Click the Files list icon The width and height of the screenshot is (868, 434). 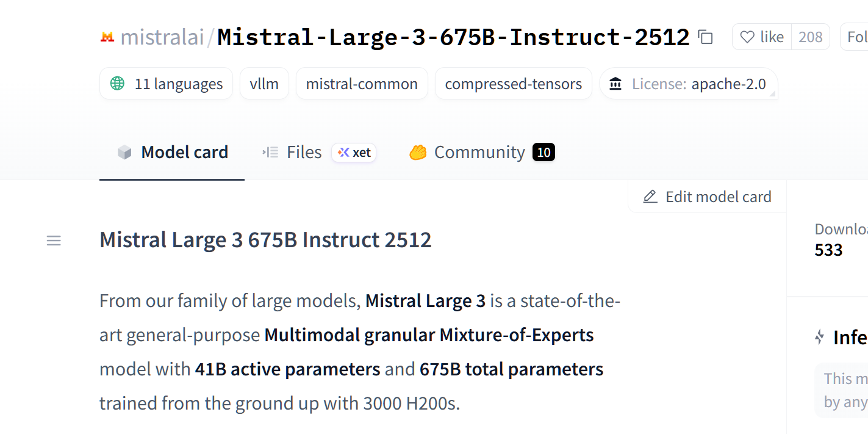[x=270, y=152]
